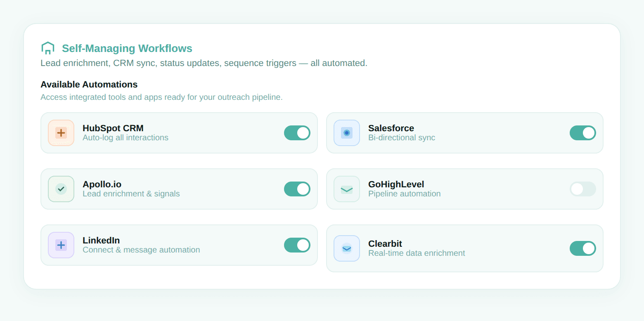Click the Salesforce app icon

point(346,133)
